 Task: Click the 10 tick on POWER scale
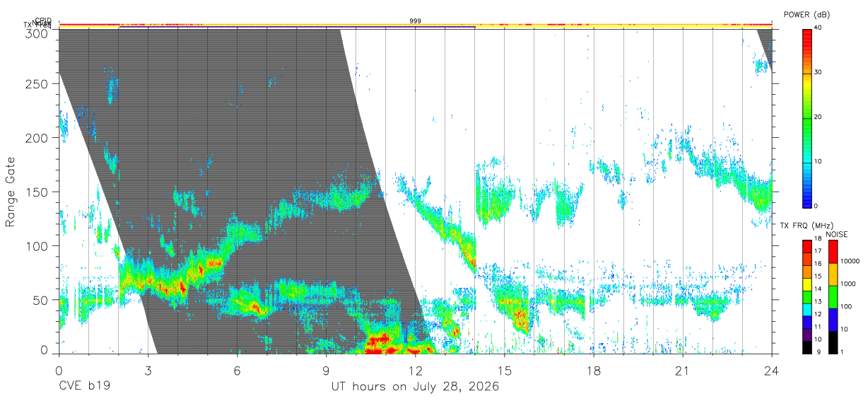819,162
